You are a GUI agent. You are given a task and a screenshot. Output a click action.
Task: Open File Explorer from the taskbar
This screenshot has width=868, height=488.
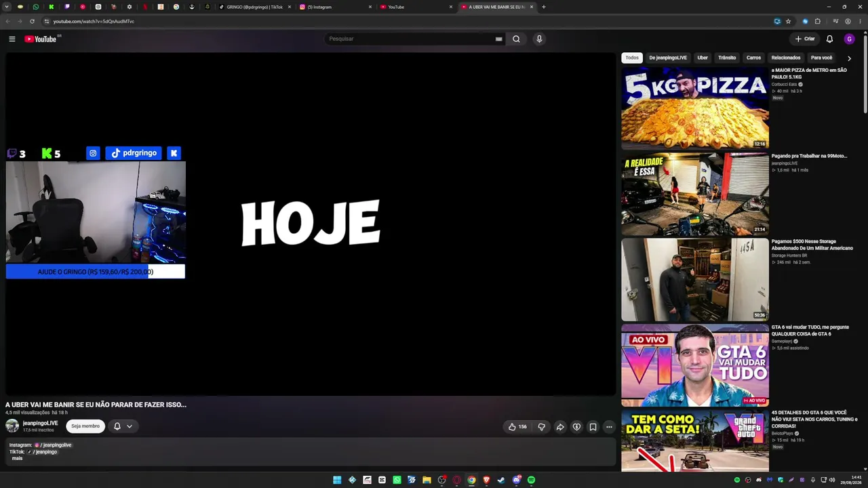click(x=427, y=480)
